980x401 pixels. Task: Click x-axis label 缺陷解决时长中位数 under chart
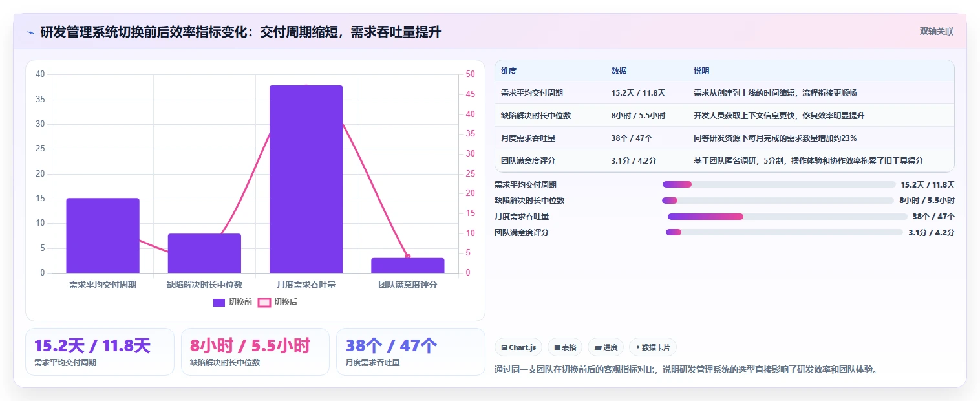tap(204, 285)
